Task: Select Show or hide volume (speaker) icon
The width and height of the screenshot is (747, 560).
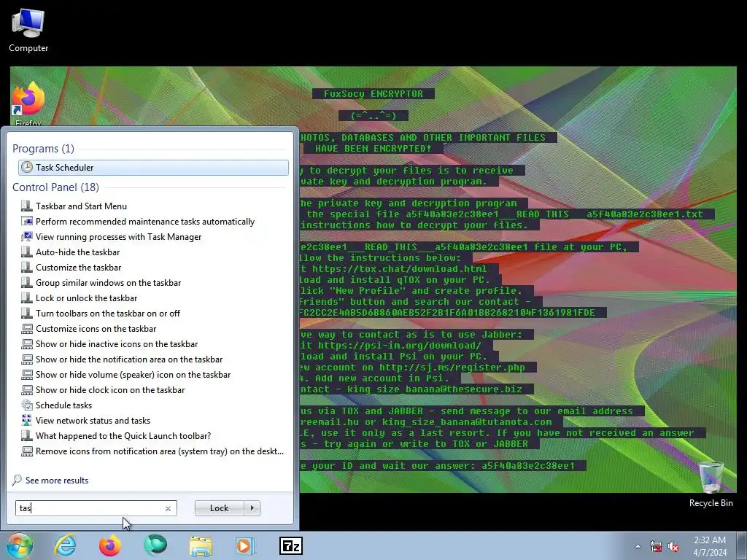Action: click(x=133, y=374)
